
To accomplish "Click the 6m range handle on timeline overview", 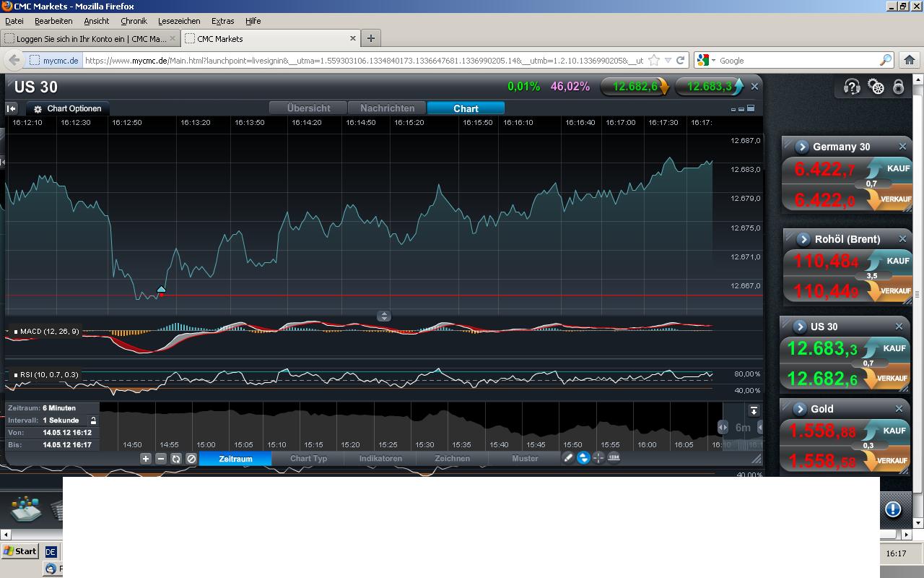I will point(742,428).
